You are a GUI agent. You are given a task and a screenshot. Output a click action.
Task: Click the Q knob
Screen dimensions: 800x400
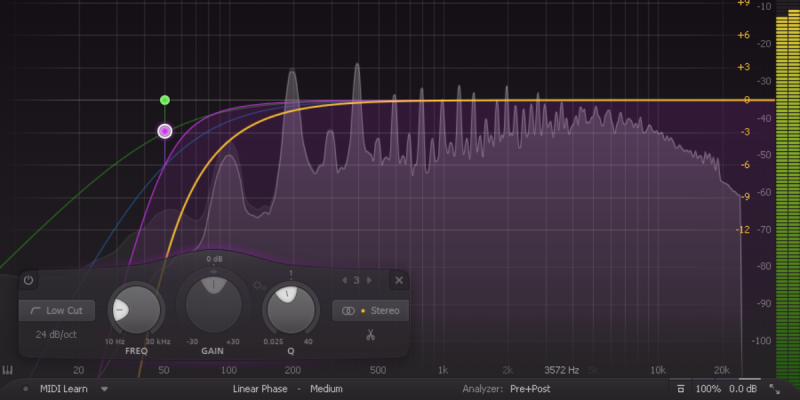[x=290, y=308]
